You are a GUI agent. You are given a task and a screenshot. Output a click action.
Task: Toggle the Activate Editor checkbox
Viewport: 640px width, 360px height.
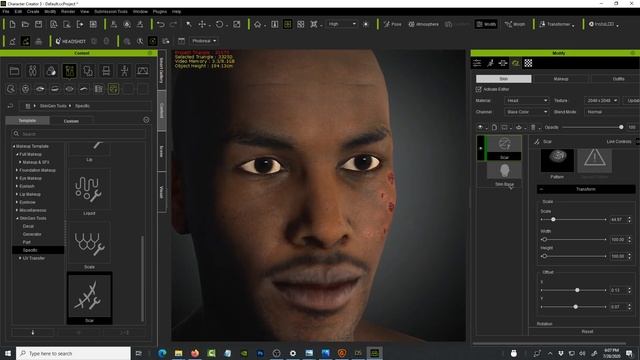click(478, 89)
